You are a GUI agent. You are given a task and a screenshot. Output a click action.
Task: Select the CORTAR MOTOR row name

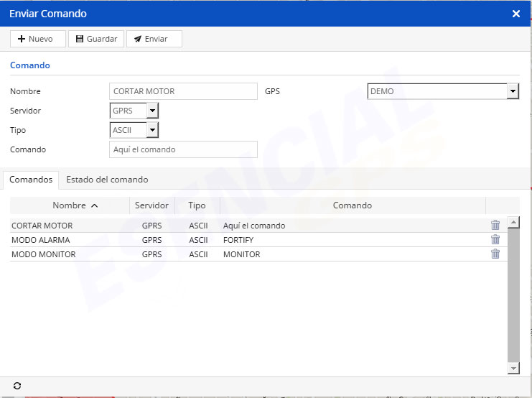point(42,226)
